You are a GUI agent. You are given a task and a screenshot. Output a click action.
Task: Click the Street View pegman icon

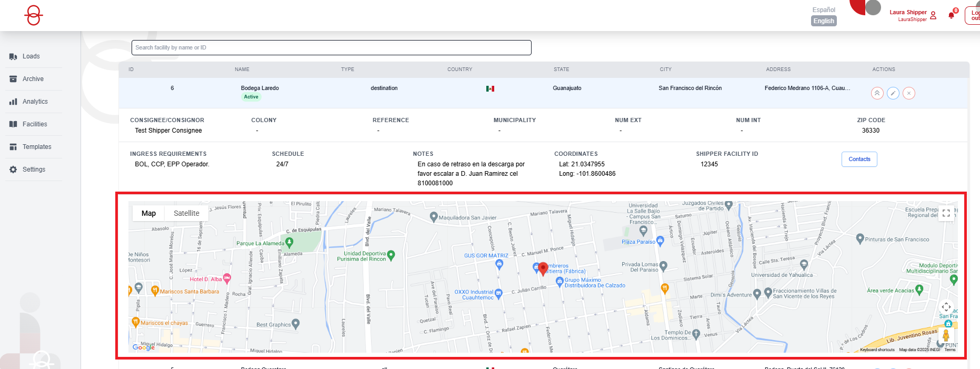[946, 335]
